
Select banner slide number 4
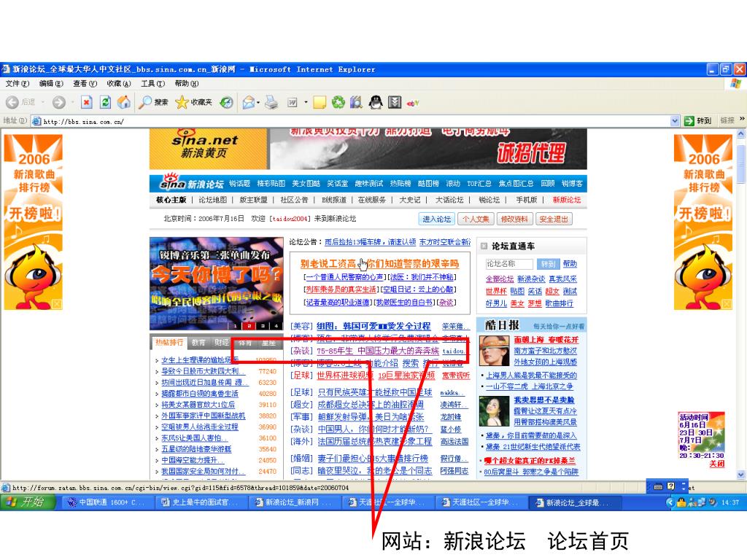(x=276, y=326)
